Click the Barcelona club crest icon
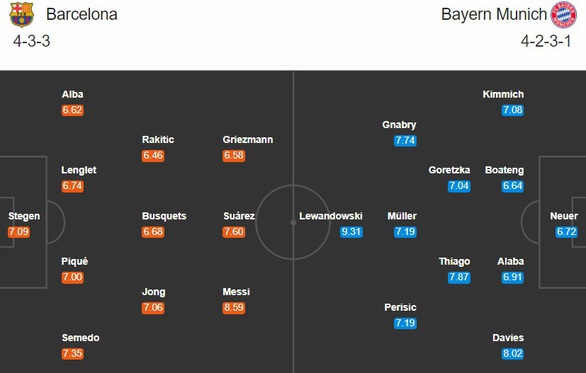The image size is (586, 373). click(x=22, y=15)
